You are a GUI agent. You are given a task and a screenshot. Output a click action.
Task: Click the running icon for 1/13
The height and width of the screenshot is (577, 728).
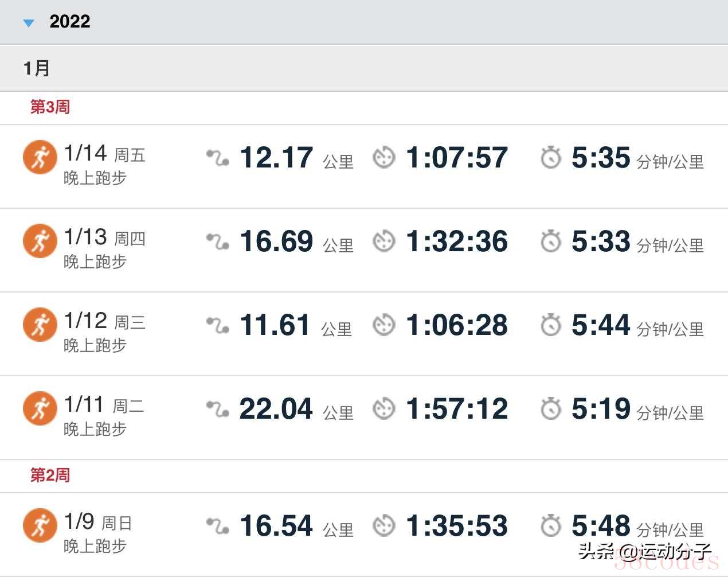point(40,241)
